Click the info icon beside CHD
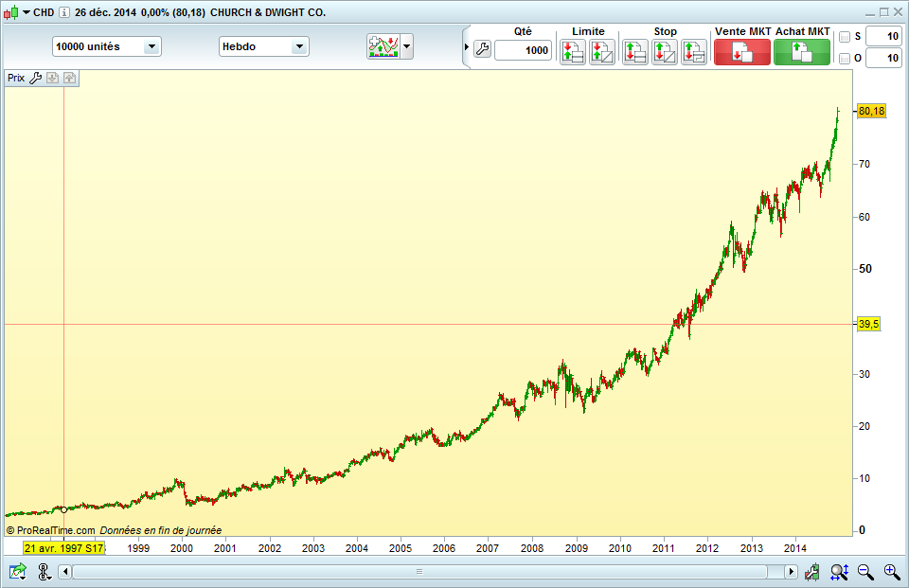The image size is (909, 588). pos(64,12)
